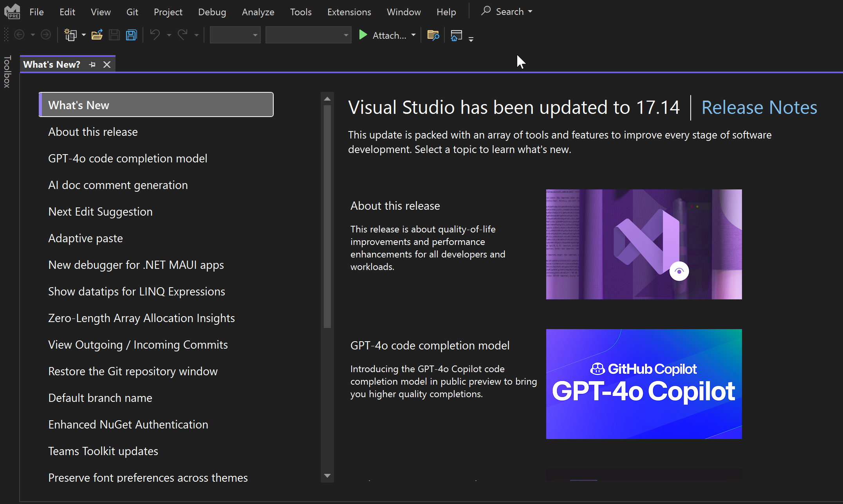The height and width of the screenshot is (504, 843).
Task: Switch to the Extensions menu
Action: point(349,12)
